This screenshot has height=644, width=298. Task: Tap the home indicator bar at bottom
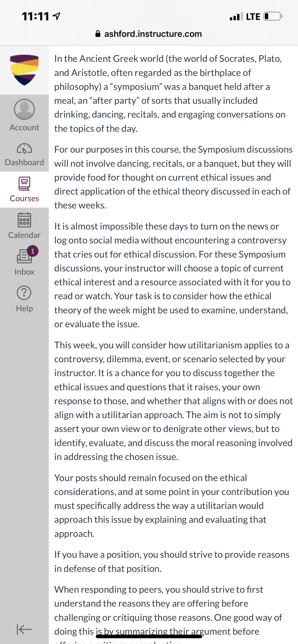pos(149,636)
